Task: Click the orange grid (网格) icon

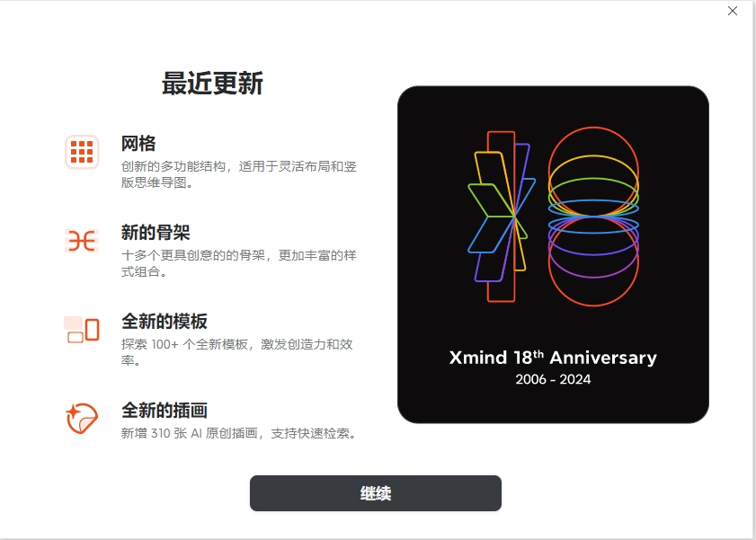Action: 82,152
